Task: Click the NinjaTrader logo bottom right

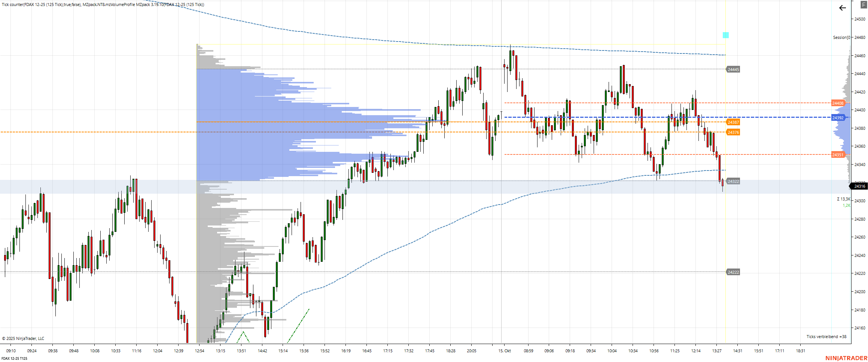Action: click(x=846, y=358)
